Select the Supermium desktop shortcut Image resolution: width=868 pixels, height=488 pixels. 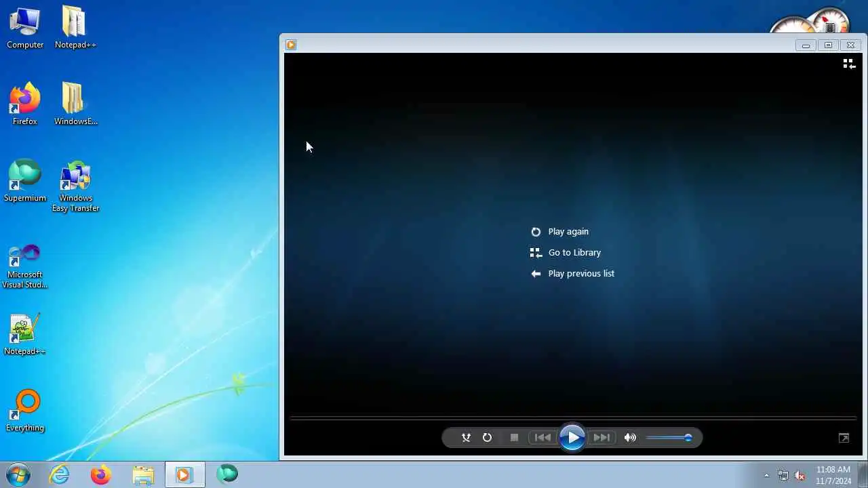pos(25,181)
